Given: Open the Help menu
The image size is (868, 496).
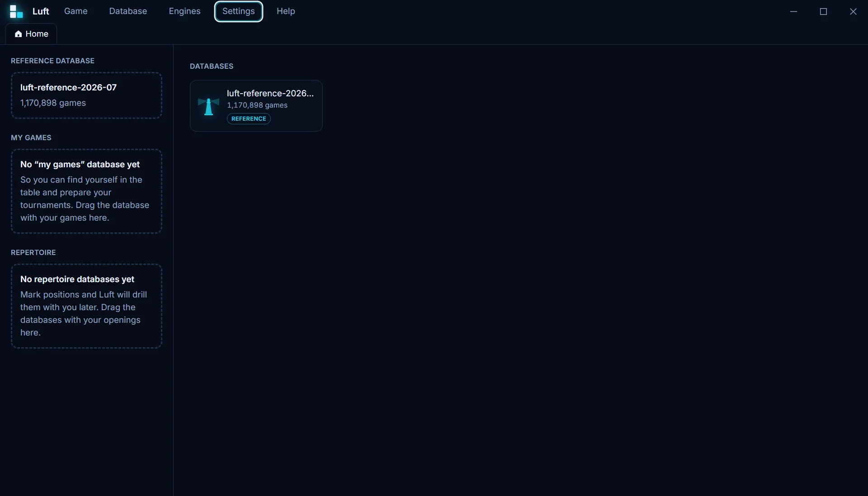Looking at the screenshot, I should [286, 11].
